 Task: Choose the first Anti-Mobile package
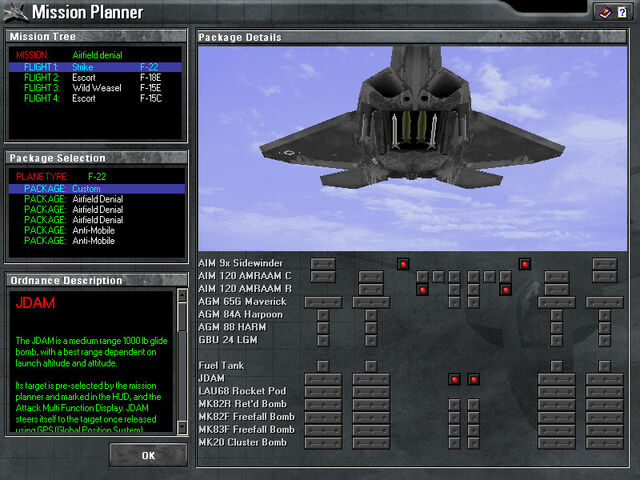pos(97,230)
